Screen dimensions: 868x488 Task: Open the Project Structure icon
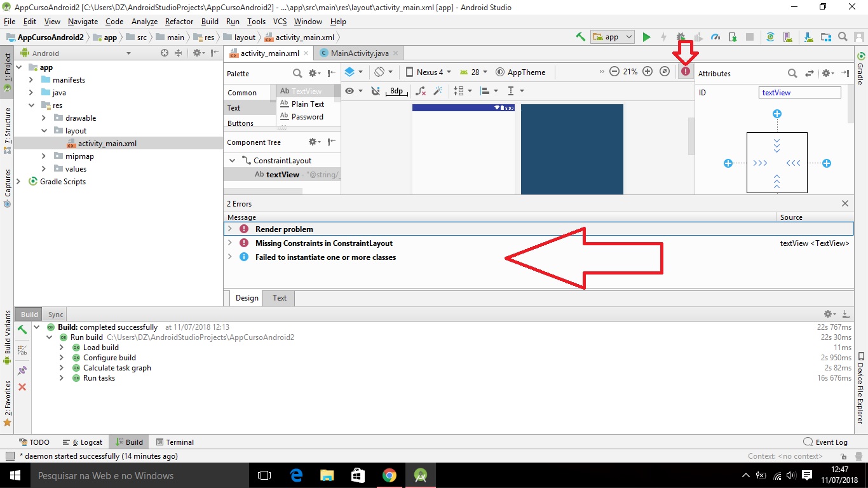(825, 37)
